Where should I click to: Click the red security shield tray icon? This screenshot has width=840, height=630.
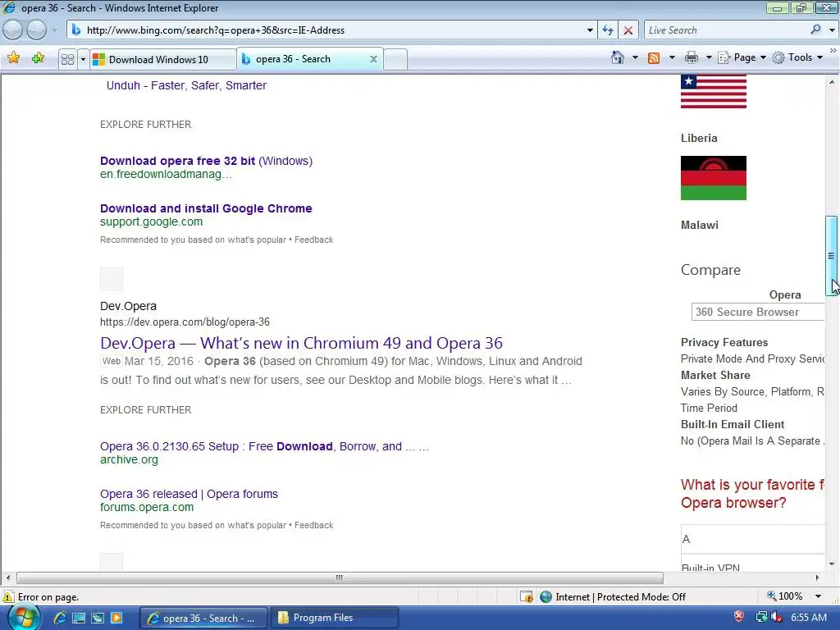tap(739, 617)
